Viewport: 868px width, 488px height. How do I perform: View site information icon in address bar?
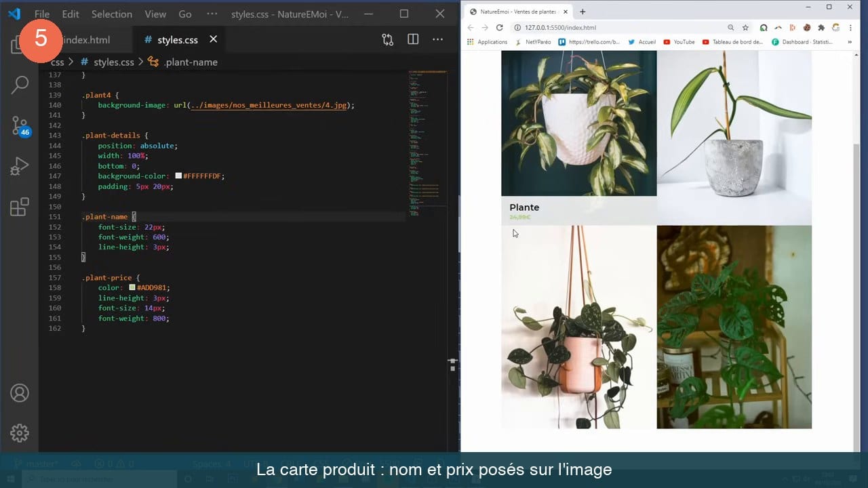coord(517,28)
